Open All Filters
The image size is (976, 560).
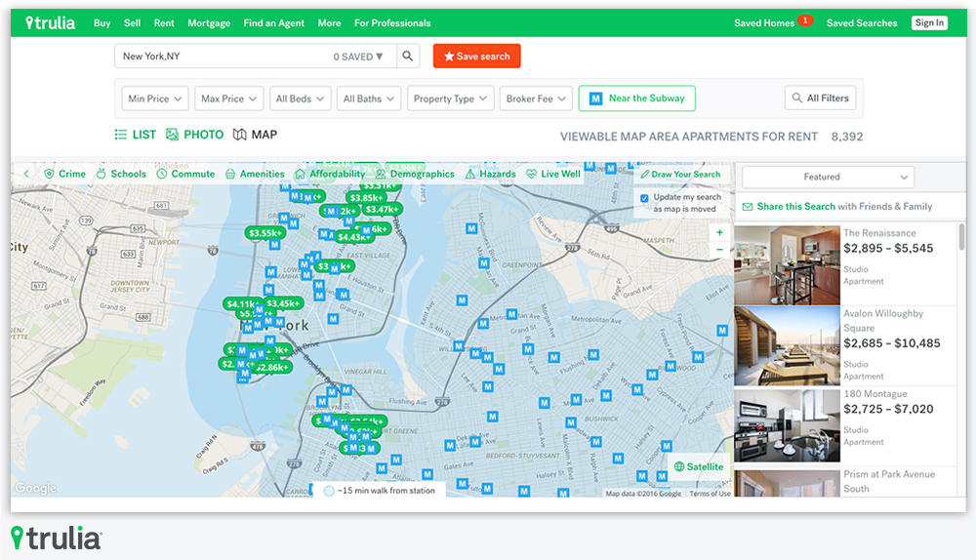821,98
